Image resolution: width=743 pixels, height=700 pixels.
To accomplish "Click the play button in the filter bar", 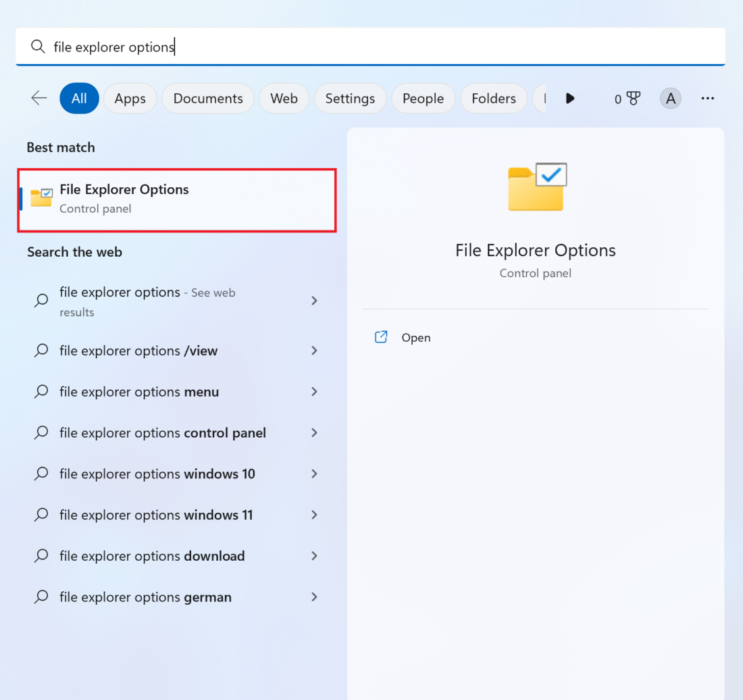I will pyautogui.click(x=570, y=98).
